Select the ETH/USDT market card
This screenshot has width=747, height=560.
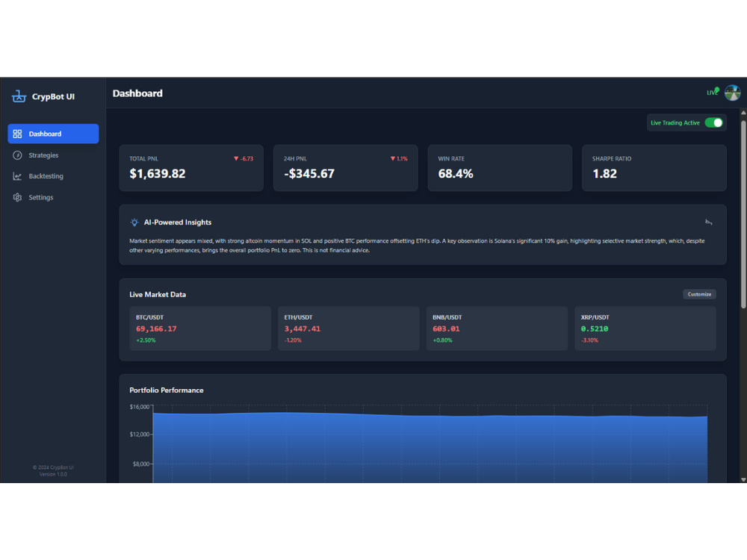coord(349,329)
